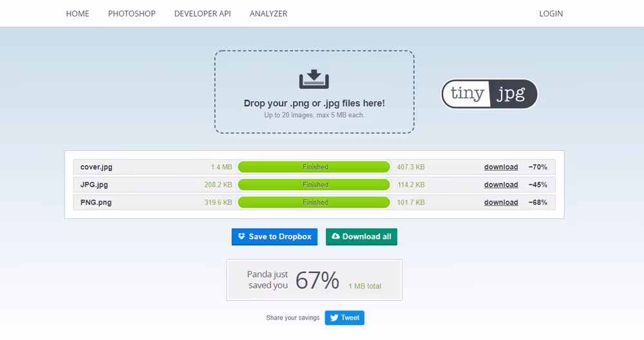Download the compressed PNG.png file
This screenshot has width=644, height=340.
pos(500,202)
